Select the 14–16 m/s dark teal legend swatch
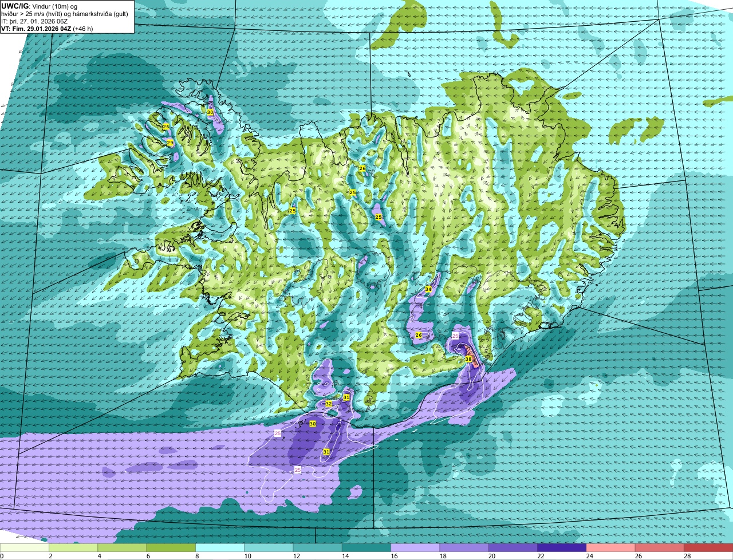 [x=366, y=547]
